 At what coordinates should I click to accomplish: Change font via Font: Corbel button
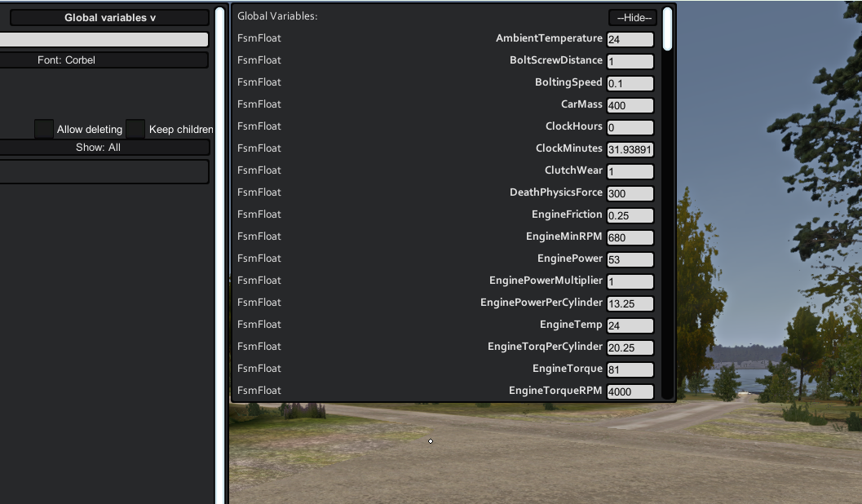coord(104,60)
